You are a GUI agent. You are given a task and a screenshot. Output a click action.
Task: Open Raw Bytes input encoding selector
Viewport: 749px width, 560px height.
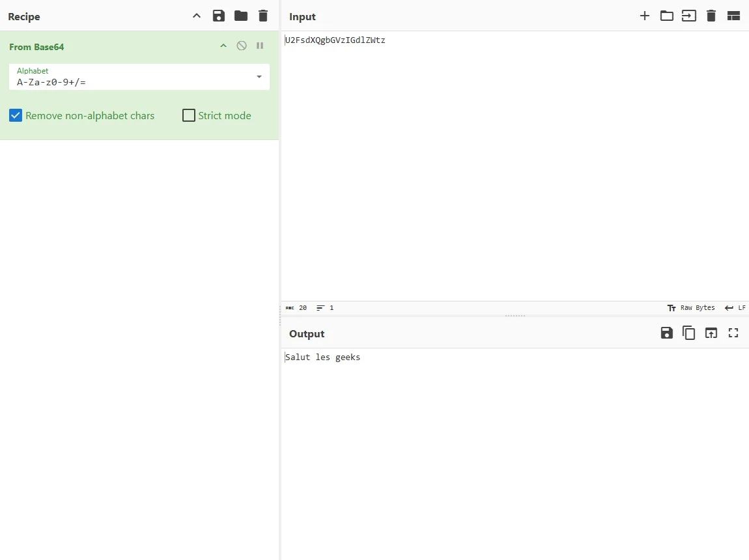691,308
